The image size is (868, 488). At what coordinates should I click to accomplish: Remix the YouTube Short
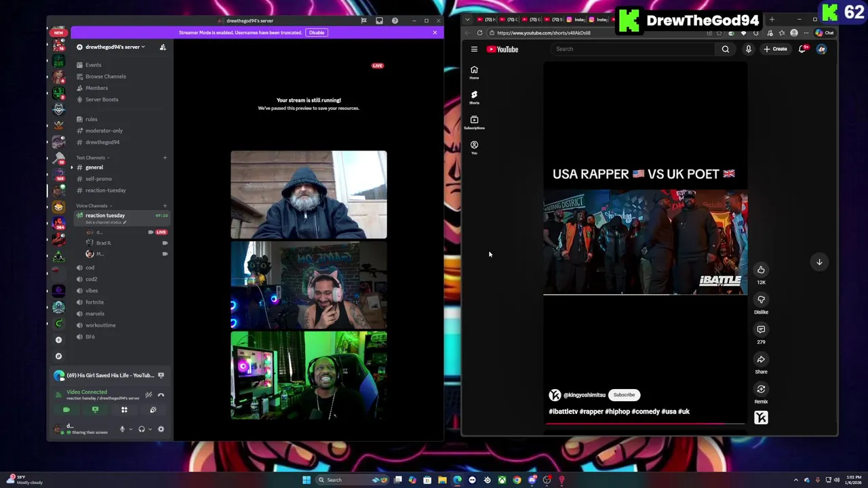tap(761, 389)
